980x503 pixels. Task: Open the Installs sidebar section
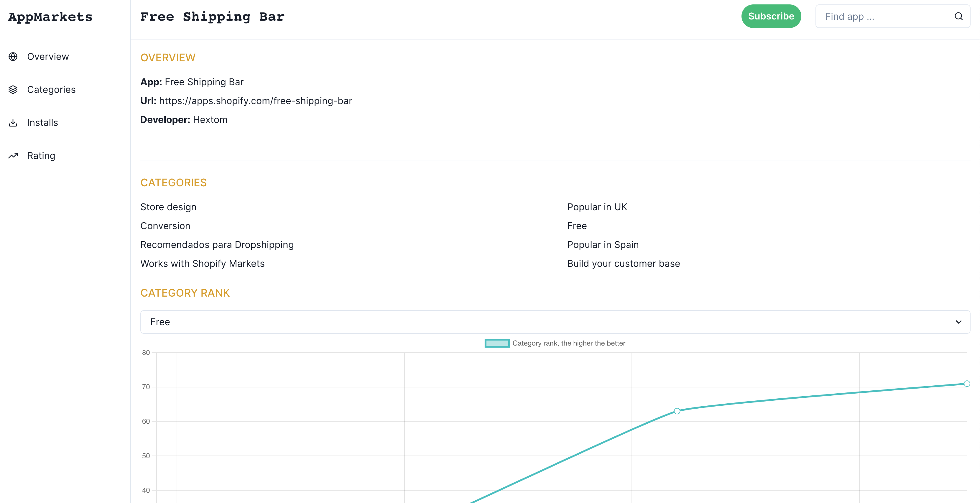pyautogui.click(x=43, y=123)
